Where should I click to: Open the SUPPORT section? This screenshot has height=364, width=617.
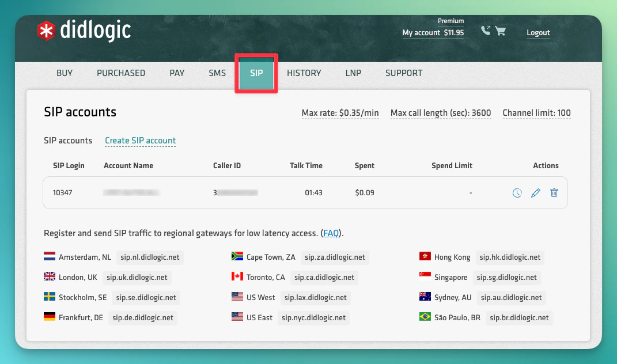(x=404, y=73)
